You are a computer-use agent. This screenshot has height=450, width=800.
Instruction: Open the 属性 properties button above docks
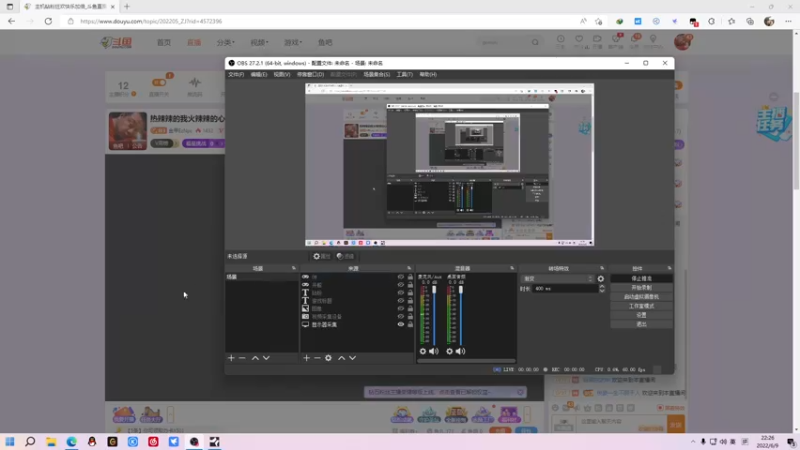pyautogui.click(x=322, y=256)
